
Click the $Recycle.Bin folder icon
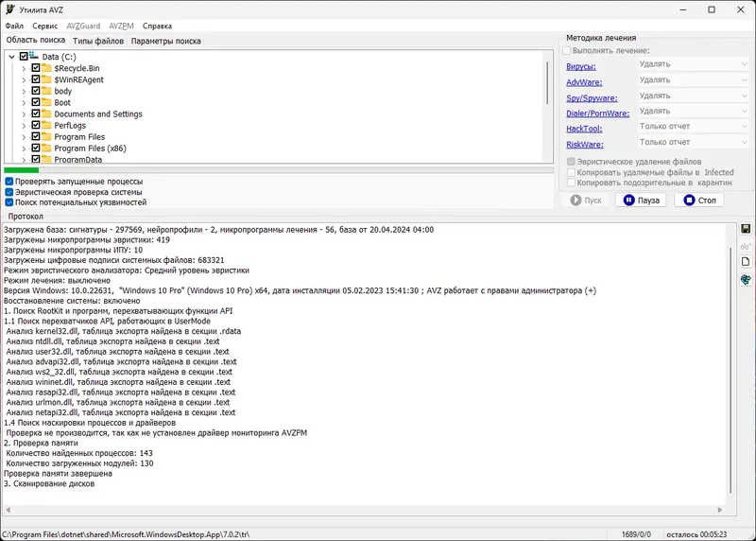[x=46, y=67]
